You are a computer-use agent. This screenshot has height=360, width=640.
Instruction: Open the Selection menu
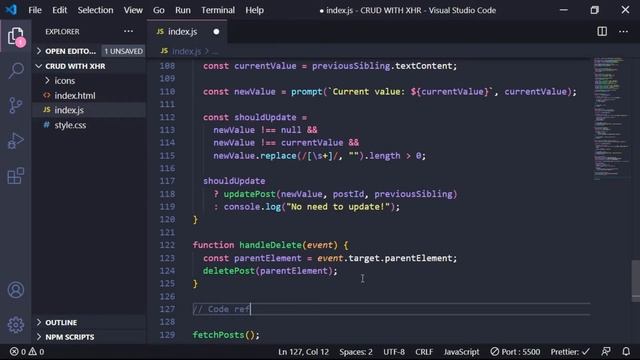(95, 10)
